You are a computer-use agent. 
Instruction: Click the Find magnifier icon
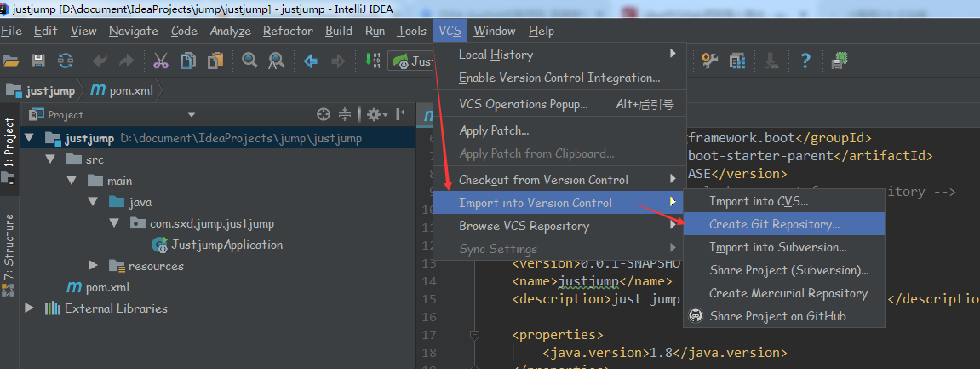250,61
